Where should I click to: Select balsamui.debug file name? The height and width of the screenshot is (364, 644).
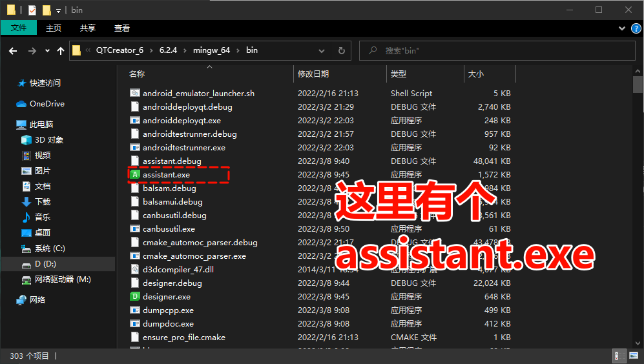point(172,201)
